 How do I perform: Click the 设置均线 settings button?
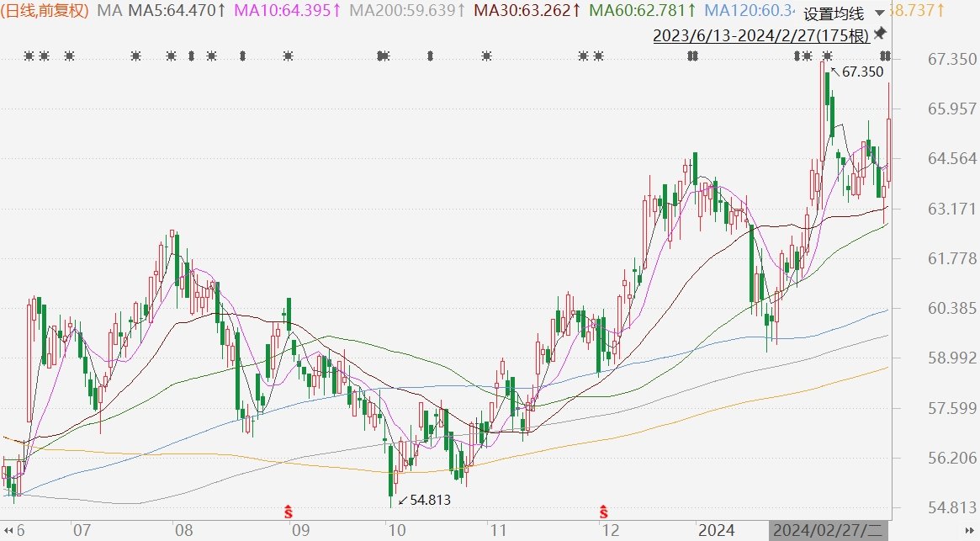[833, 13]
